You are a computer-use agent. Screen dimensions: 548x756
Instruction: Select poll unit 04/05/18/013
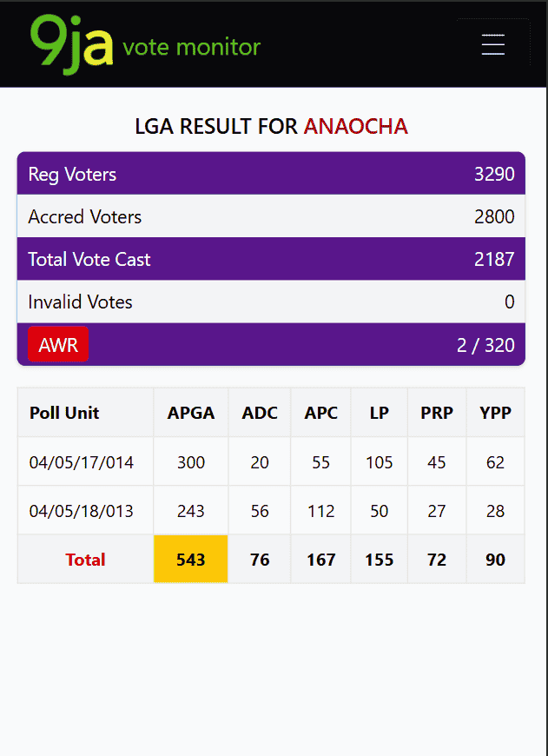tap(82, 511)
